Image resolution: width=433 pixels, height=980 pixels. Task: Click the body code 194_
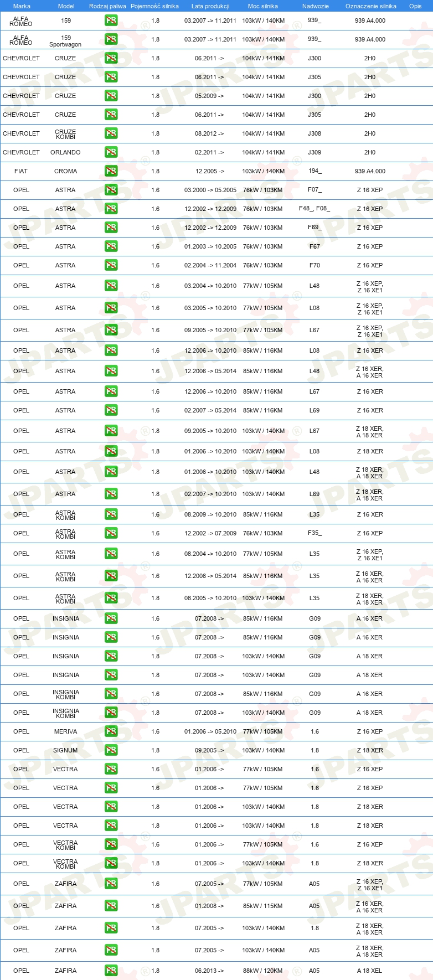[x=315, y=171]
